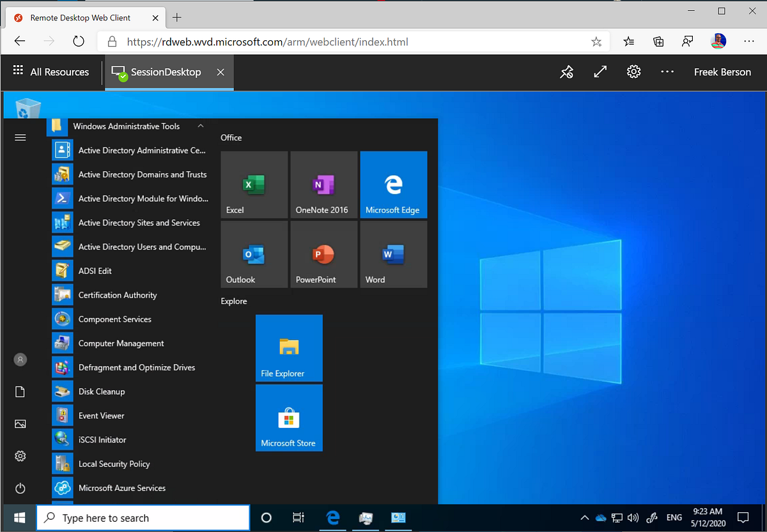Click the Freek Berson account name
The width and height of the screenshot is (767, 532).
[x=722, y=72]
